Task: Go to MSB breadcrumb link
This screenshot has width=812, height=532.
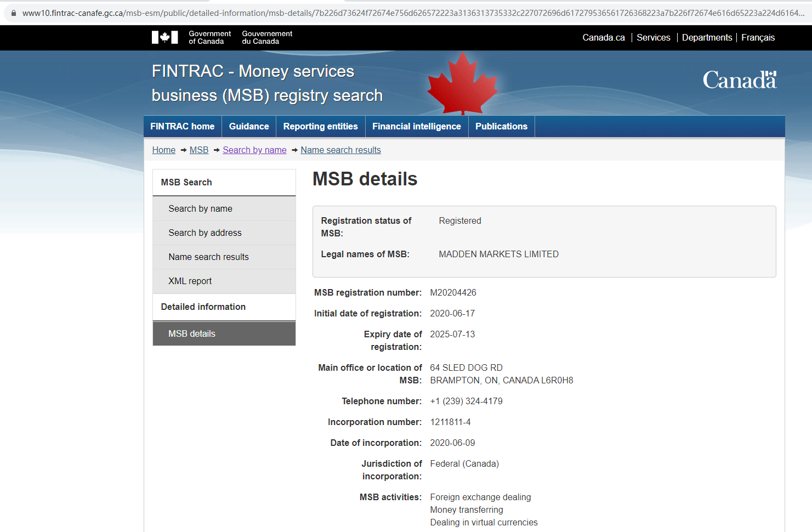Action: 199,150
